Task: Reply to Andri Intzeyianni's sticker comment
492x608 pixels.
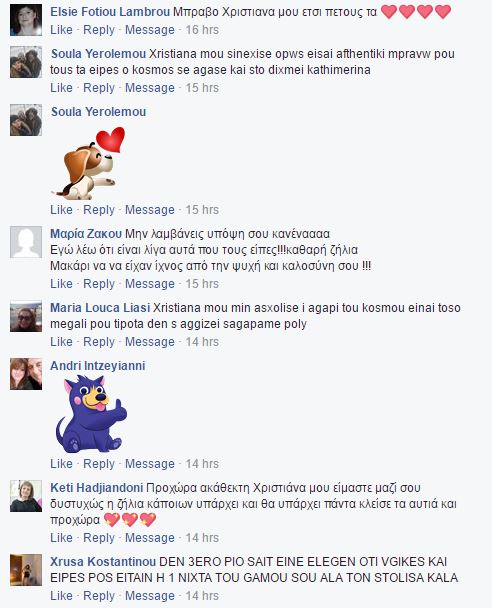Action: [99, 464]
